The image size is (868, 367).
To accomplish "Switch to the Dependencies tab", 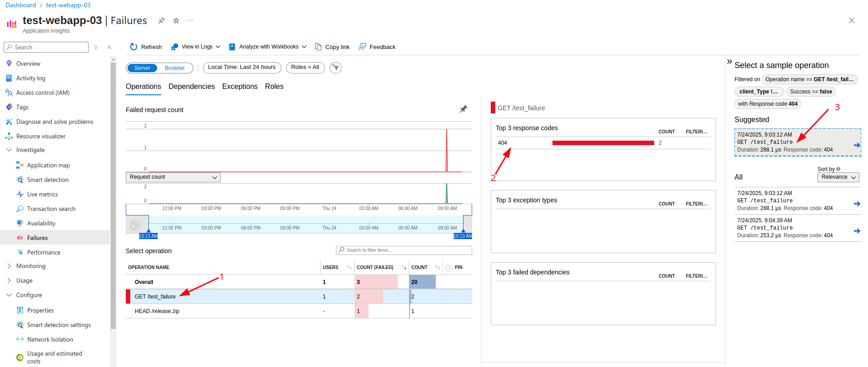I will click(x=192, y=87).
